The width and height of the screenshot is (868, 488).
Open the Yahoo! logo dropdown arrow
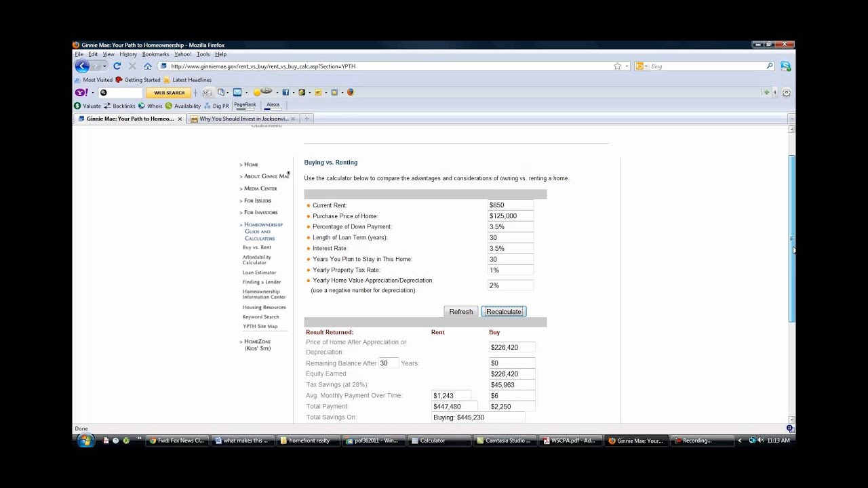click(x=92, y=93)
